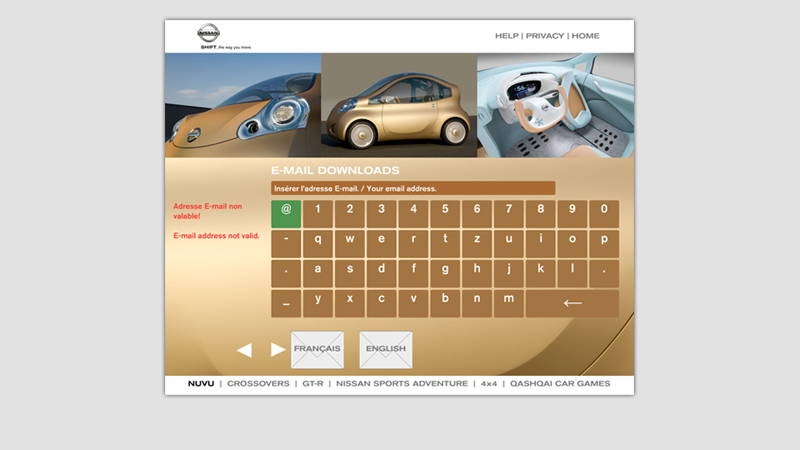Tap the e key
The height and width of the screenshot is (450, 800).
(381, 244)
